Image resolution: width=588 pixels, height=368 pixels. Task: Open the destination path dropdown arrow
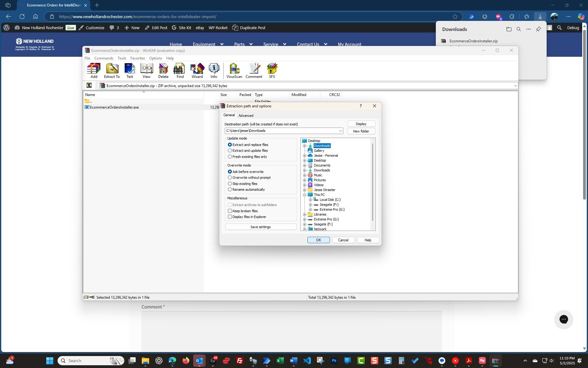pos(340,131)
